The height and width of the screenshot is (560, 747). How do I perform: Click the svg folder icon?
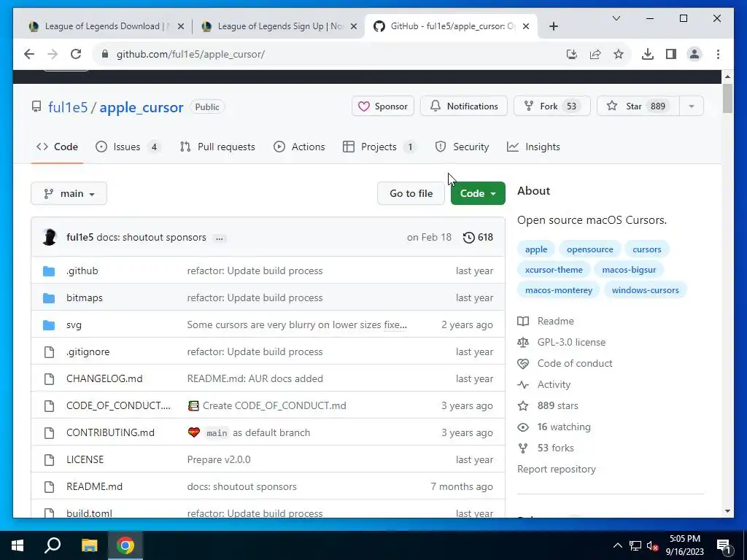[49, 325]
